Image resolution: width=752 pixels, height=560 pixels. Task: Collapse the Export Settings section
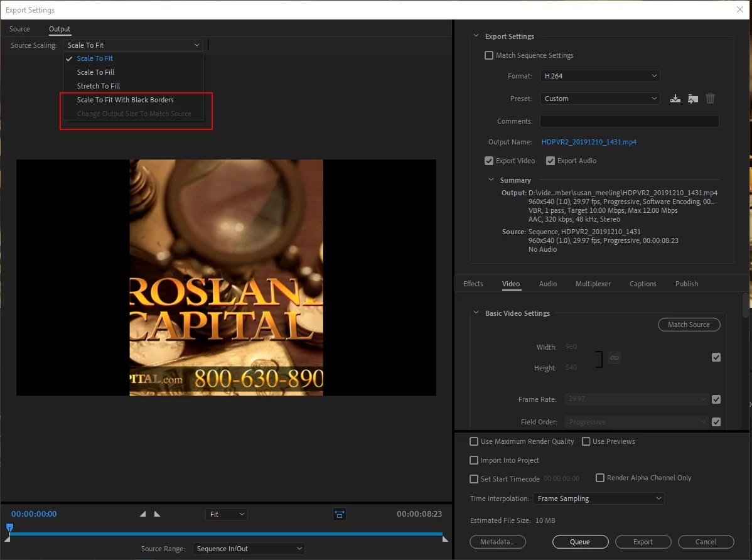[476, 36]
